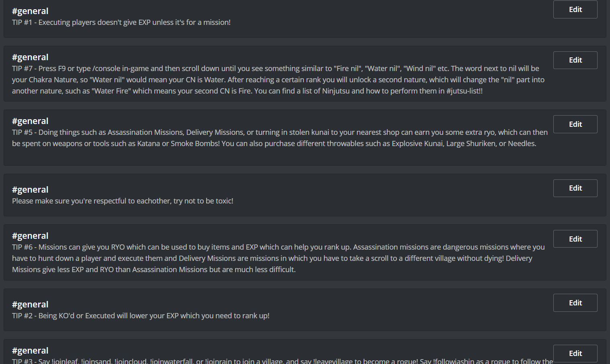Edit the respectful to eachother message
Viewport: 610px width, 364px height.
click(575, 188)
